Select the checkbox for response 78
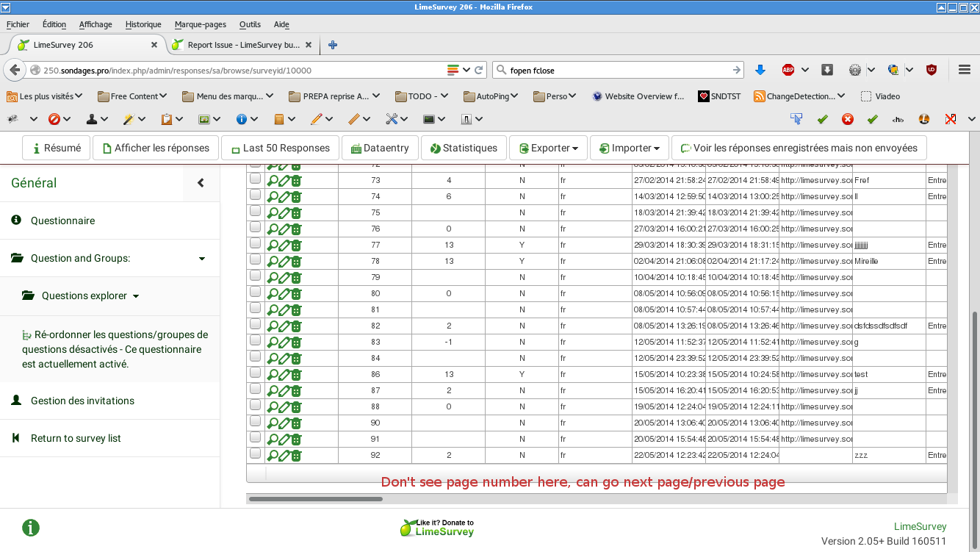This screenshot has width=980, height=552. coord(255,259)
